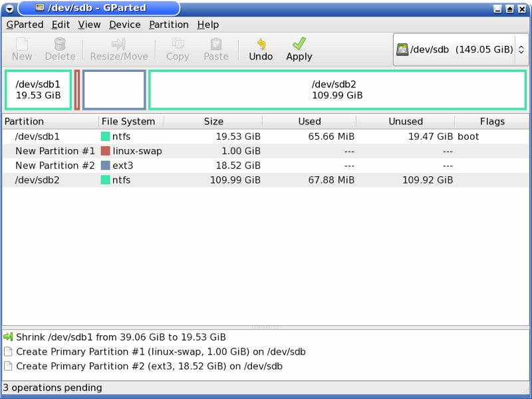Select the New Partition #2 row
Screen dimensions: 532x399
tap(55, 166)
